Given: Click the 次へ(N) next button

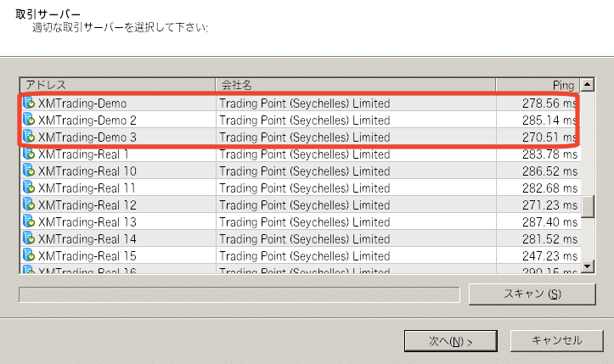Looking at the screenshot, I should 451,341.
